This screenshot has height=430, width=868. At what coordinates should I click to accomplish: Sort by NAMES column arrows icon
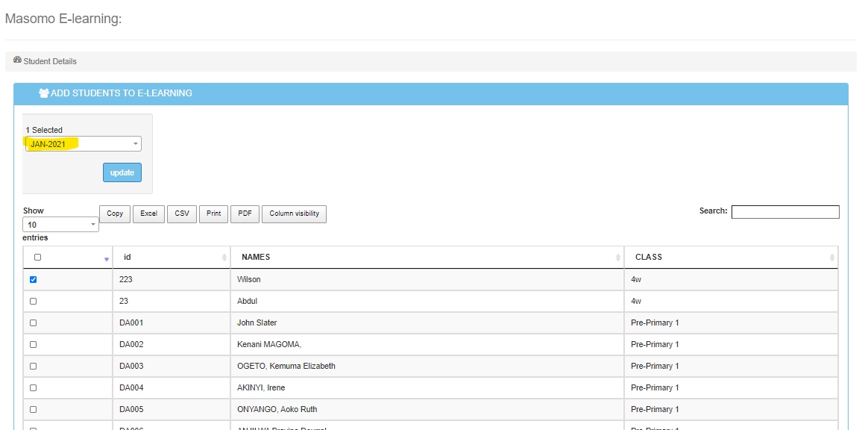click(x=618, y=258)
